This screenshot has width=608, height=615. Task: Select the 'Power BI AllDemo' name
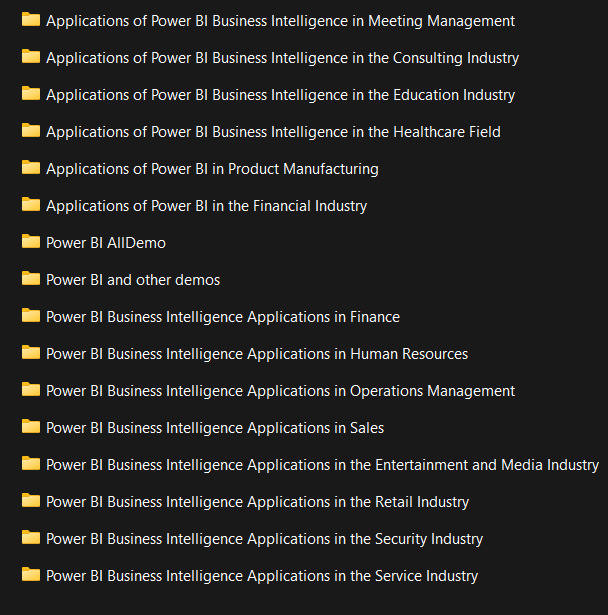tap(106, 243)
